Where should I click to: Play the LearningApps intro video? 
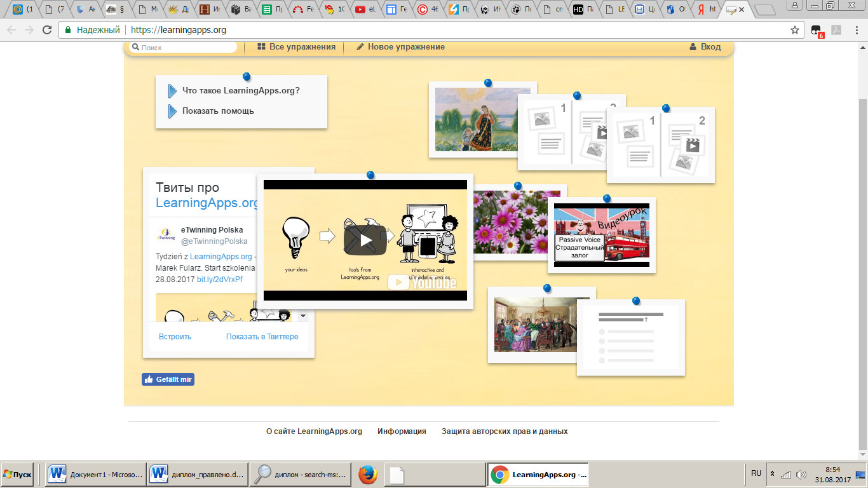(x=365, y=240)
